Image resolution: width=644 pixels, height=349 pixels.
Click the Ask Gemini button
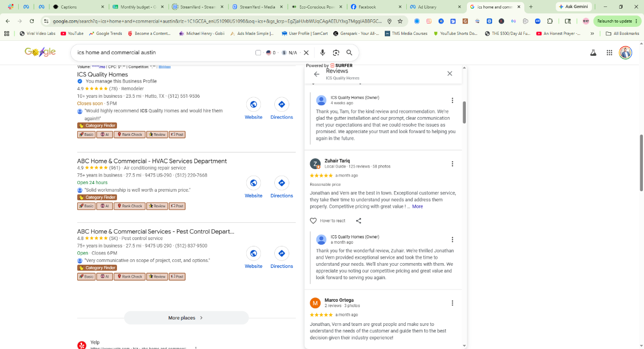(574, 7)
